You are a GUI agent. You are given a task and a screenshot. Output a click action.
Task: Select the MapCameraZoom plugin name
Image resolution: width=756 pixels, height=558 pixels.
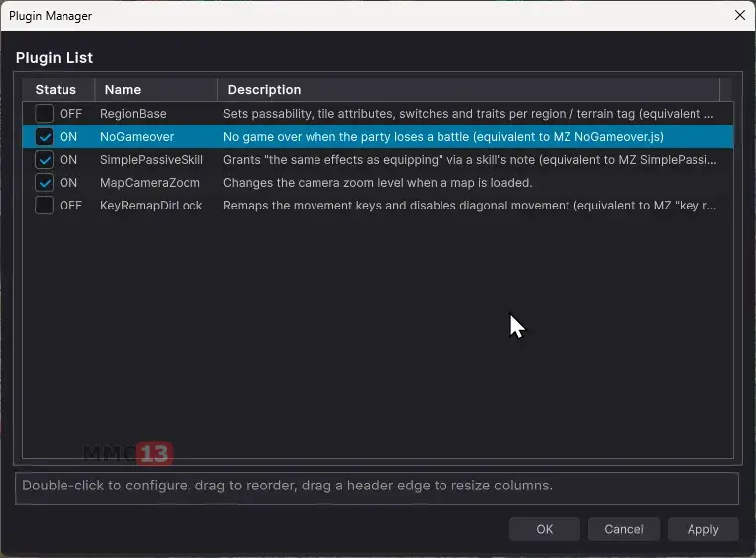(x=150, y=183)
